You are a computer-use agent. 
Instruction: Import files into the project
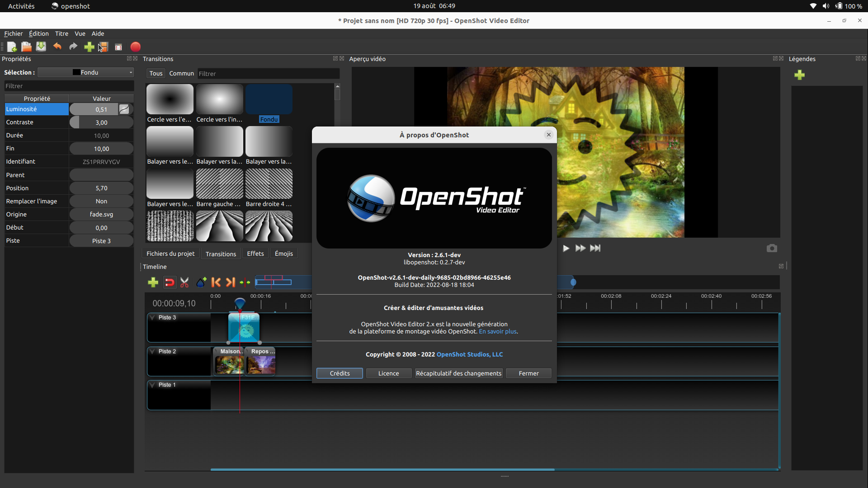coord(89,47)
